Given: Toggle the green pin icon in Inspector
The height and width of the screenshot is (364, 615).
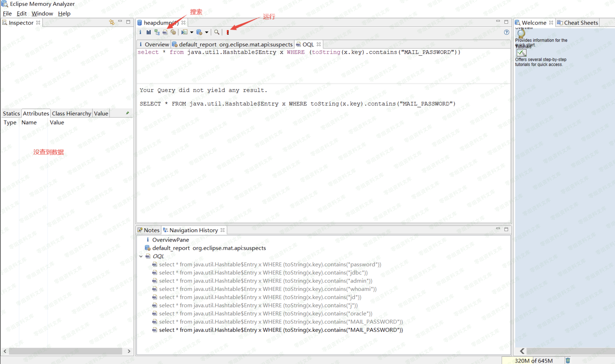Looking at the screenshot, I should [x=127, y=113].
